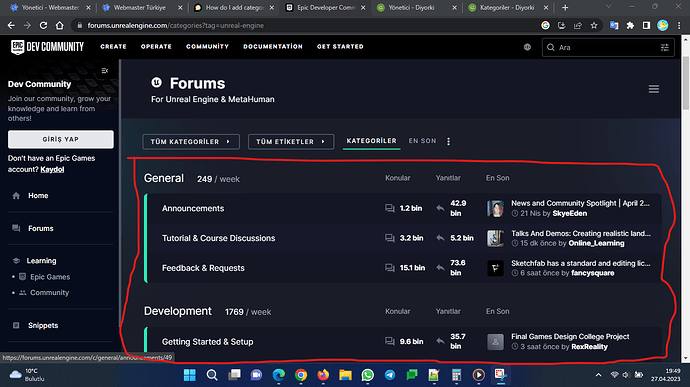Open Final Games Design College Project topic
The height and width of the screenshot is (387, 690).
[570, 336]
